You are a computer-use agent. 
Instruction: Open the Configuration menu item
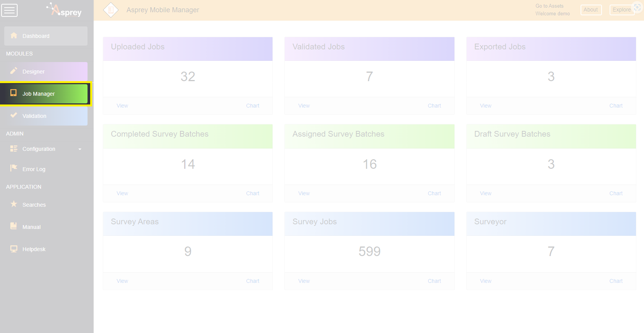[39, 149]
